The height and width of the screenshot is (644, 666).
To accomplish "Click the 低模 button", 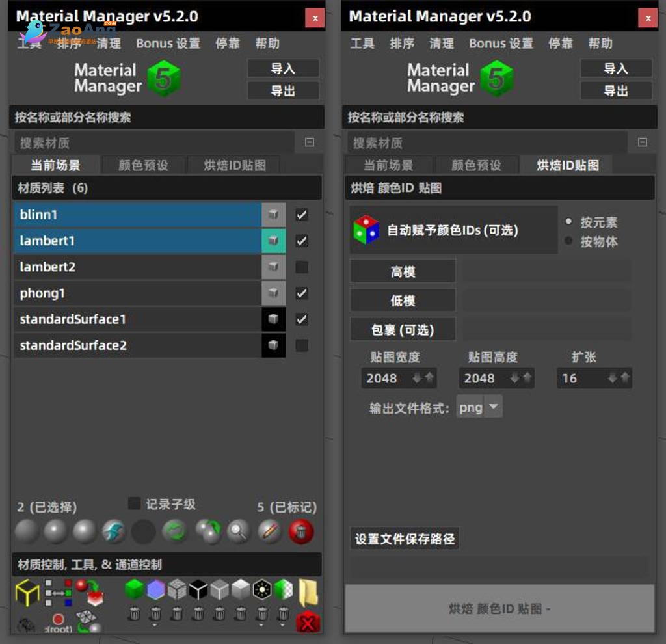I will pyautogui.click(x=403, y=301).
